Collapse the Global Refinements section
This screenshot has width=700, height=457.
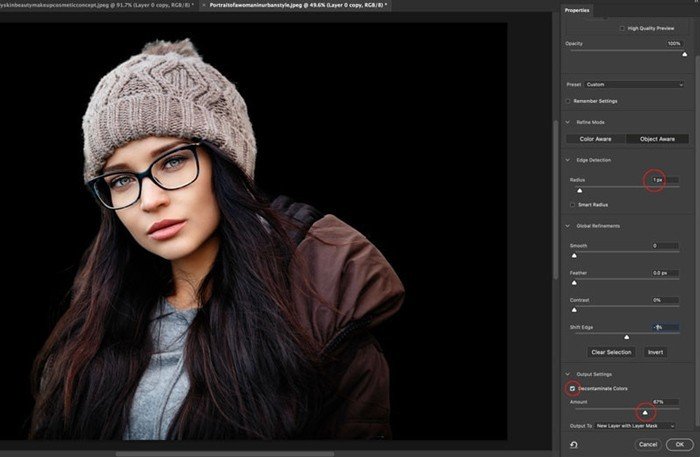pos(568,226)
